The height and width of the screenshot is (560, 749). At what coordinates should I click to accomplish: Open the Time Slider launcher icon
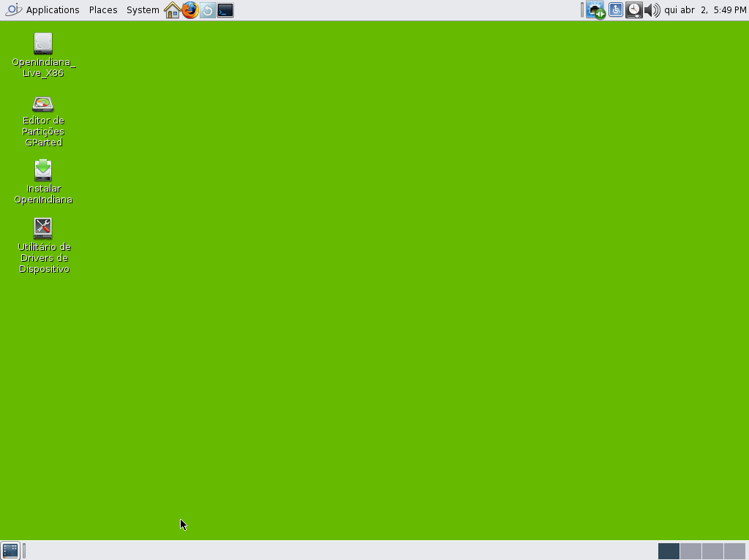[207, 10]
